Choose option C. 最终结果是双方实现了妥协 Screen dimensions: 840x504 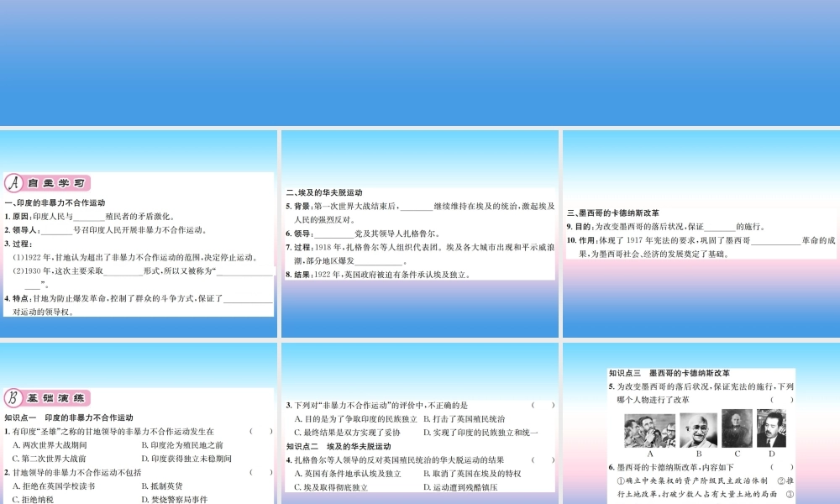347,433
